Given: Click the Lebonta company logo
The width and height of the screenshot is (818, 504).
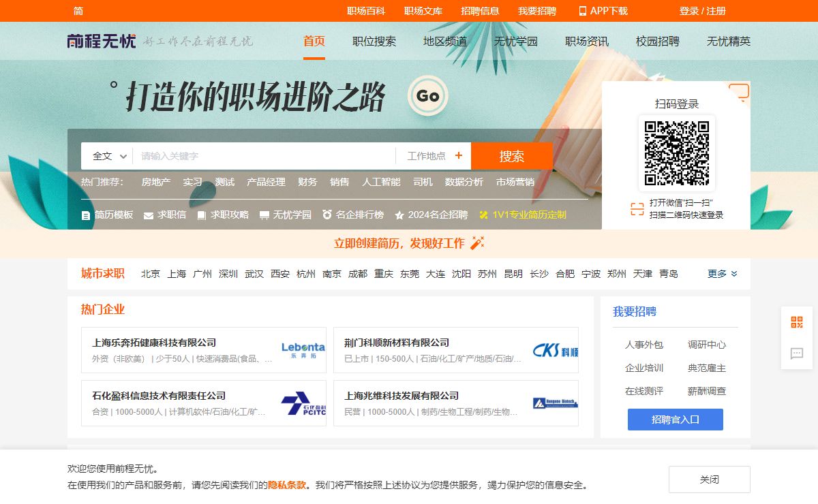Looking at the screenshot, I should point(303,350).
